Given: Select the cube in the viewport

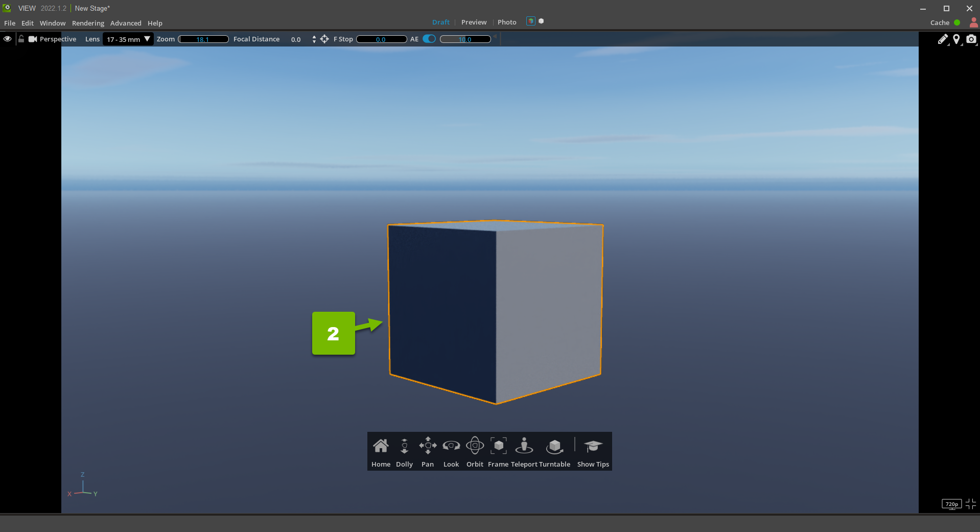Looking at the screenshot, I should (x=495, y=312).
